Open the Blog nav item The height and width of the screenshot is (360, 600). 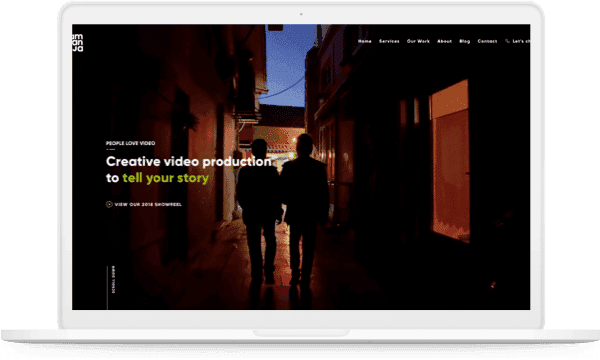(x=464, y=41)
